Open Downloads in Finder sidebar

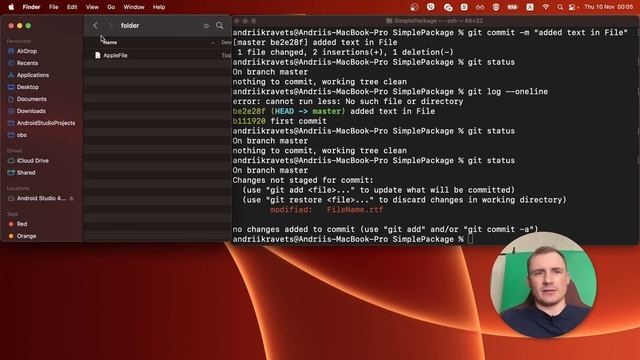coord(31,111)
